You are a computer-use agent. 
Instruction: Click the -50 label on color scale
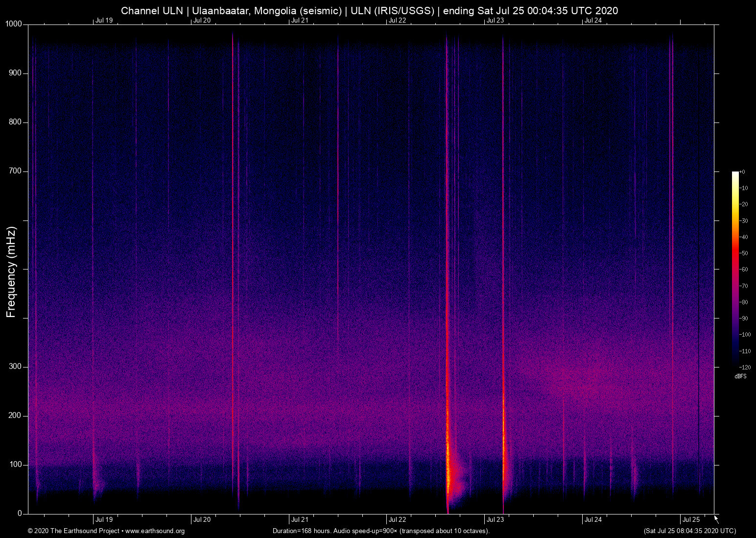[744, 253]
